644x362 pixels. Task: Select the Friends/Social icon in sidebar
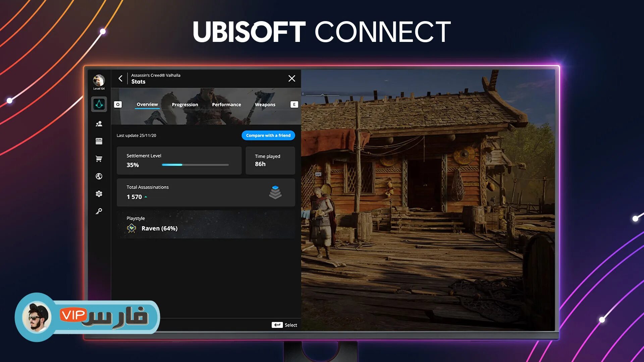pyautogui.click(x=99, y=123)
